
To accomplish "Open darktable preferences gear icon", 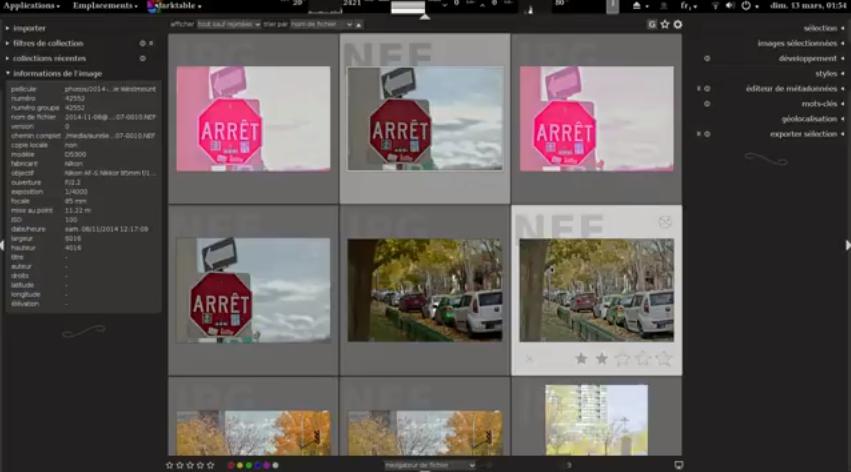I will (678, 24).
